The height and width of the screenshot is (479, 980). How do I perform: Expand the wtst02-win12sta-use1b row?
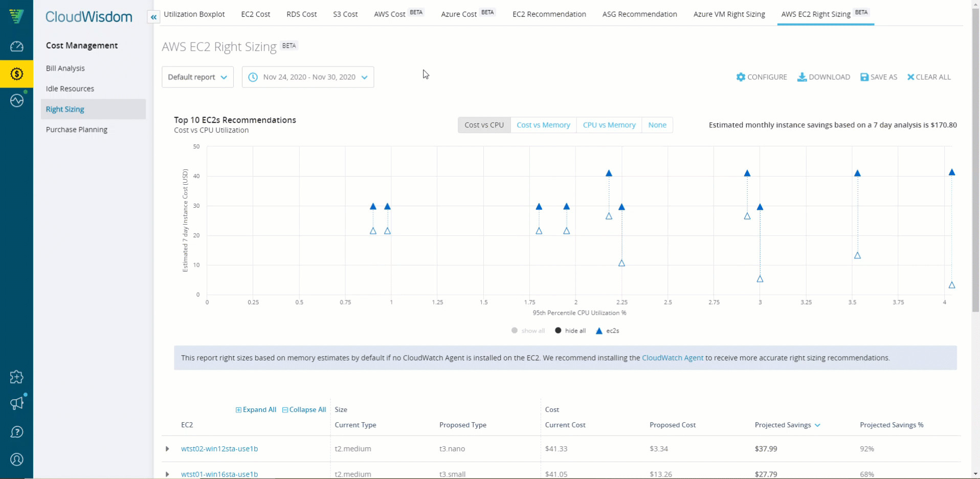tap(167, 449)
